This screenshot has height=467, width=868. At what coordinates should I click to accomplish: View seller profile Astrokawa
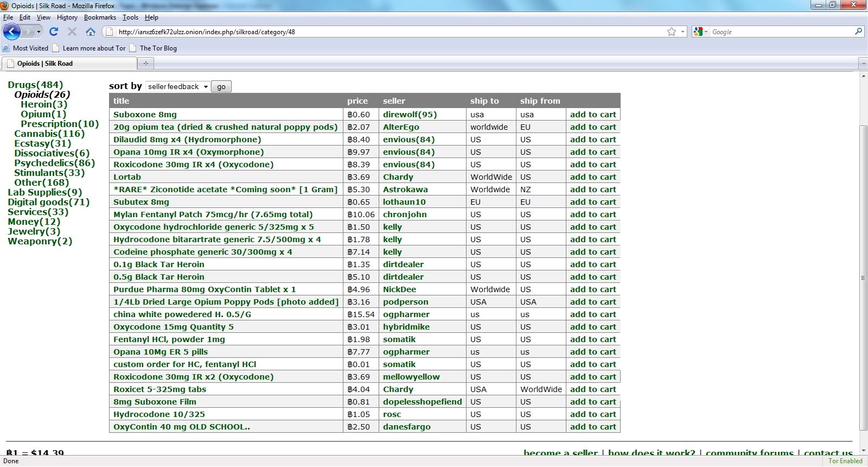(x=405, y=190)
